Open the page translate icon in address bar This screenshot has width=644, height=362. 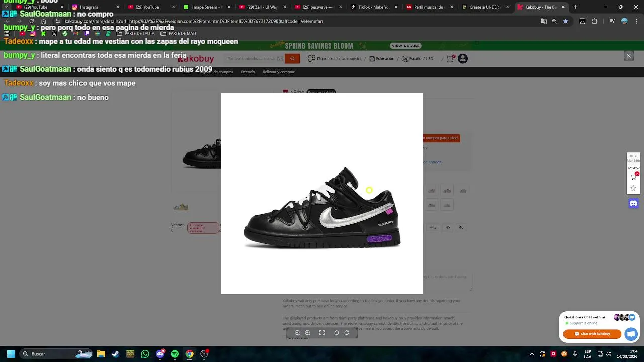tap(544, 21)
